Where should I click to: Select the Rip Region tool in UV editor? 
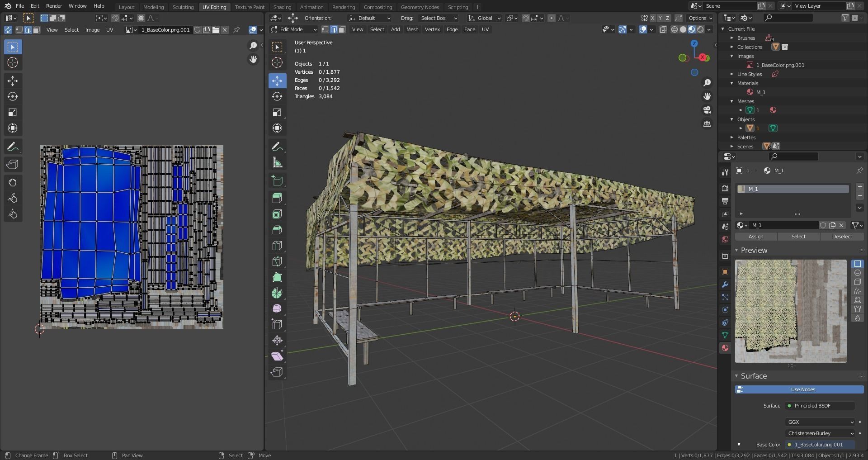coord(13,164)
